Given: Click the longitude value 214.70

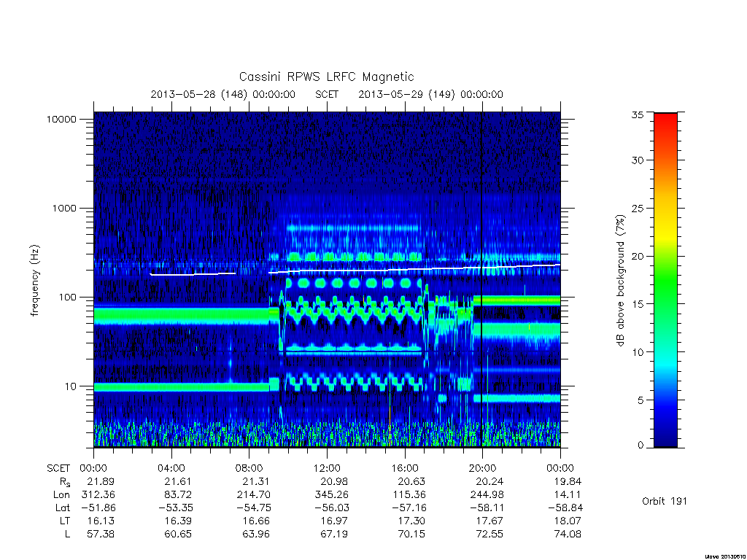Looking at the screenshot, I should coord(253,495).
